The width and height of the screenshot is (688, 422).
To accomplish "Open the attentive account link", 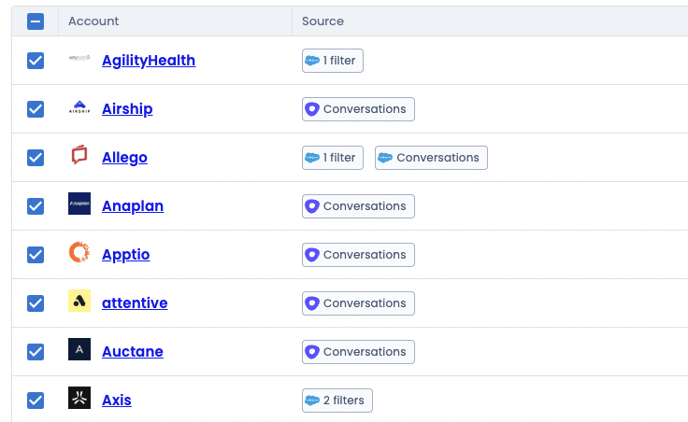I will click(135, 303).
